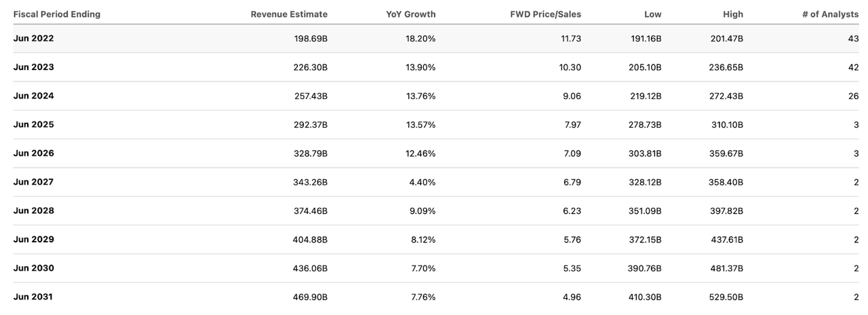Select the # of Analysts header

click(x=830, y=14)
